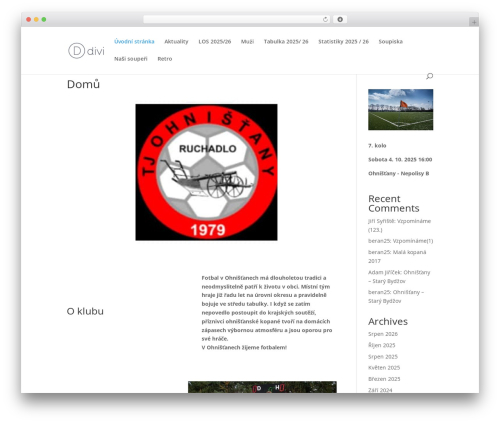The width and height of the screenshot is (500, 423).
Task: Open Květen 2025 archive
Action: (x=384, y=367)
